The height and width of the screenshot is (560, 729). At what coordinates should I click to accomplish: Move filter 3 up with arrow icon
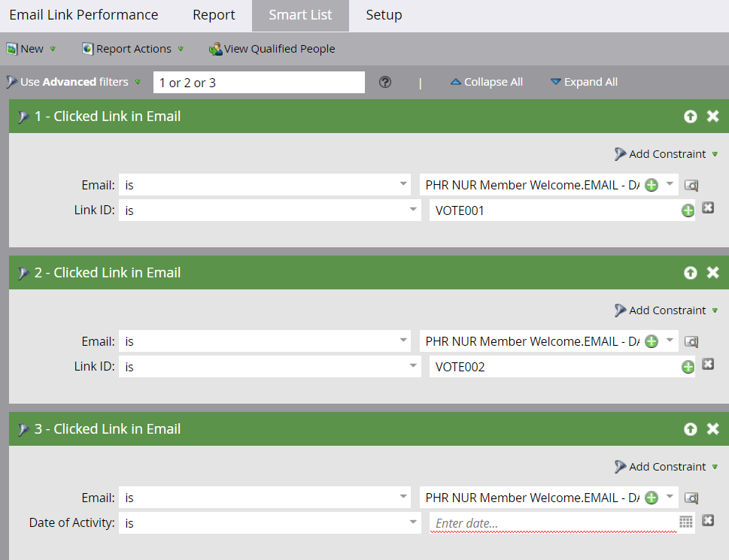(690, 429)
